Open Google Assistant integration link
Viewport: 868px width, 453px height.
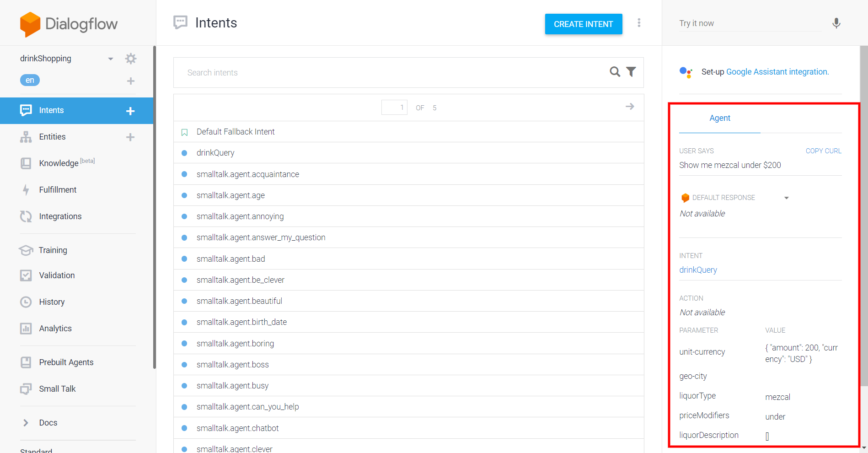pyautogui.click(x=777, y=72)
